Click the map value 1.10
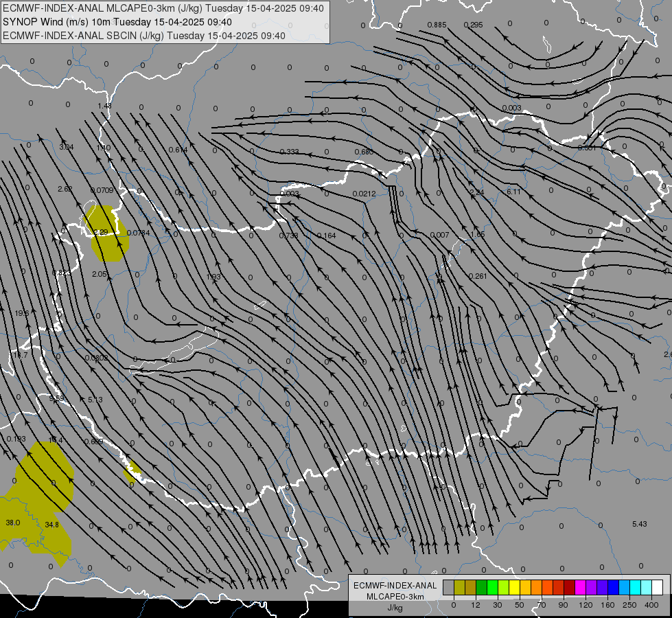 click(103, 148)
